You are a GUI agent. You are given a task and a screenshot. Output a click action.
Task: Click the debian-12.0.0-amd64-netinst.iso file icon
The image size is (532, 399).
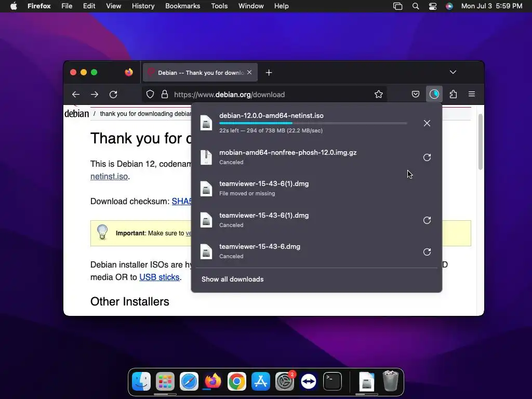click(206, 123)
